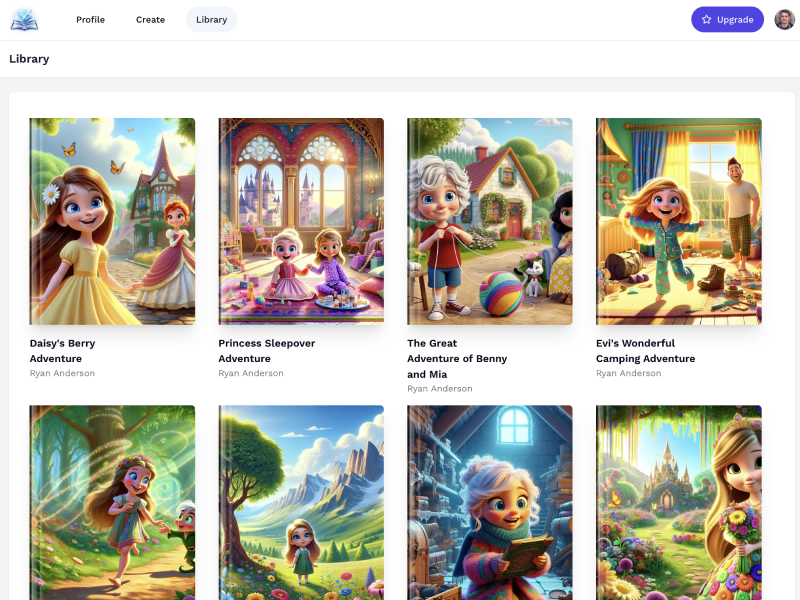
Task: Click the open book logo icon
Action: pos(23,19)
